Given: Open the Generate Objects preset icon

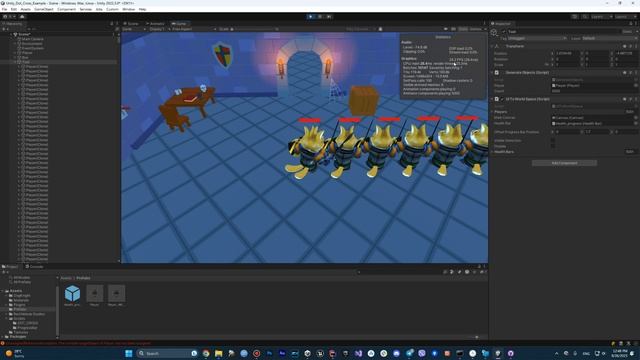Looking at the screenshot, I should point(630,72).
